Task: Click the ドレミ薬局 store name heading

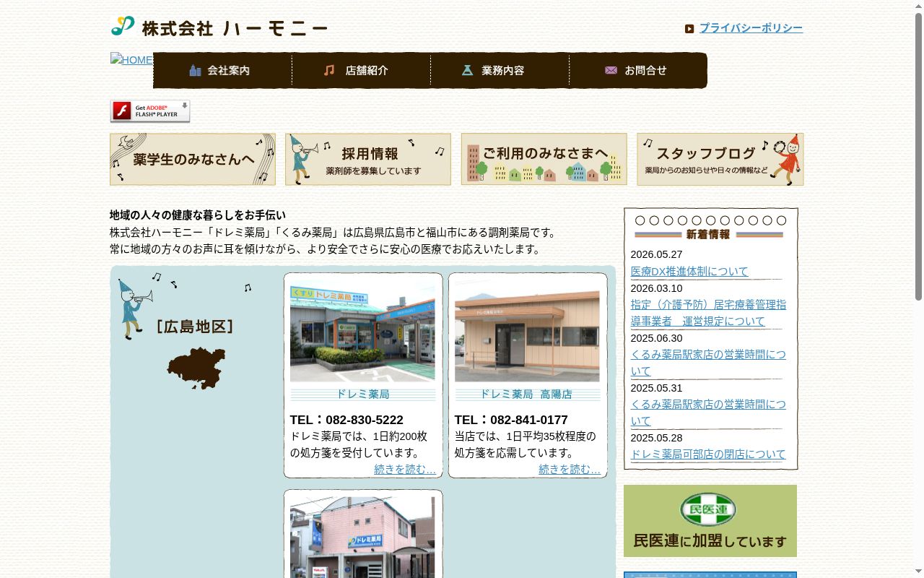Action: [x=362, y=394]
